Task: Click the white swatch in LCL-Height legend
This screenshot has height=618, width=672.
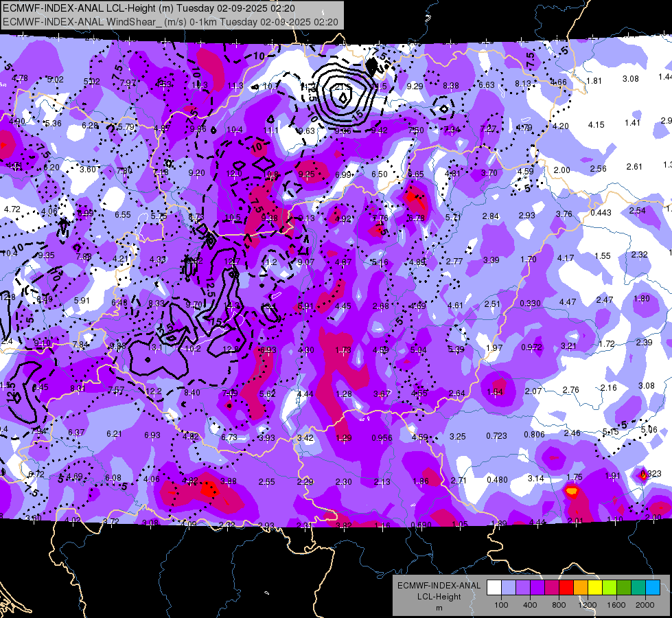Action: 494,587
